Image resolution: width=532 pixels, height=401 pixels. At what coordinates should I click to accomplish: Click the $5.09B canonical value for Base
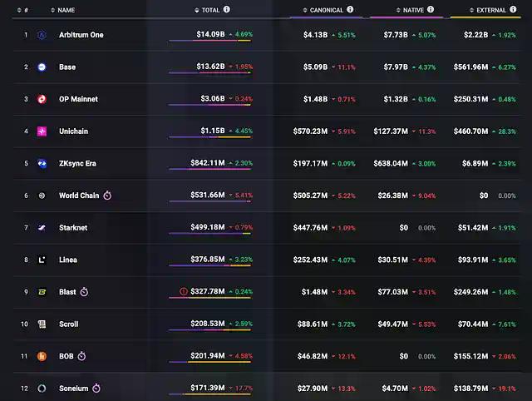315,67
